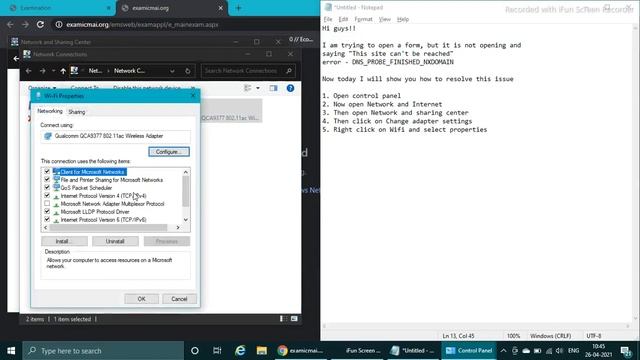Click the battery icon in system tray
Viewport: 640px width, 360px height.
point(538,351)
